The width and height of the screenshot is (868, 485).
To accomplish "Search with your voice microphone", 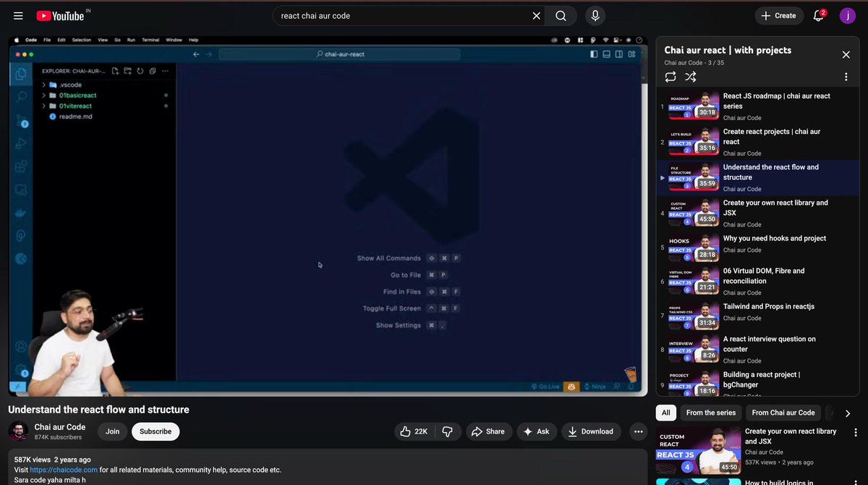I will point(595,15).
